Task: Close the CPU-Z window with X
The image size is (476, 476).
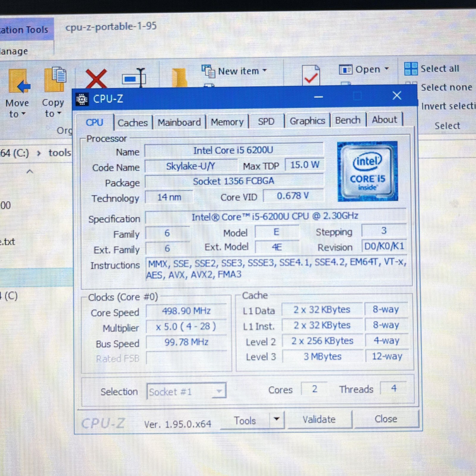Action: click(397, 95)
